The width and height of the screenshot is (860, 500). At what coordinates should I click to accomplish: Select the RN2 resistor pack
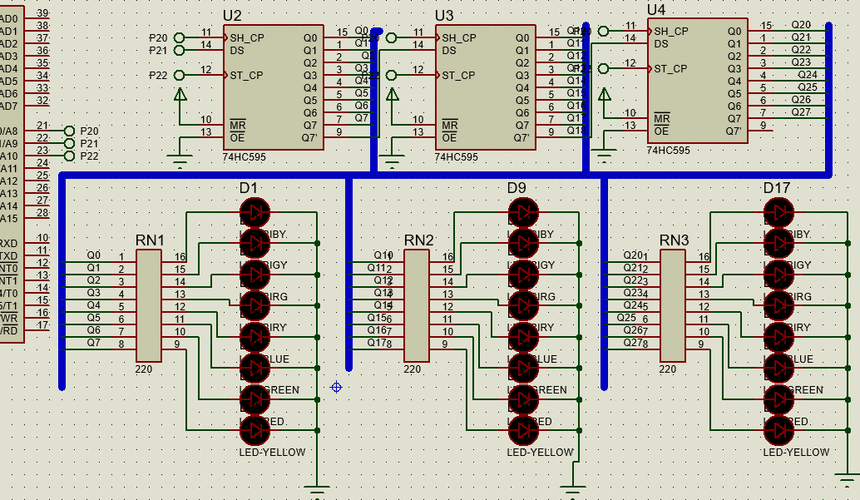415,306
